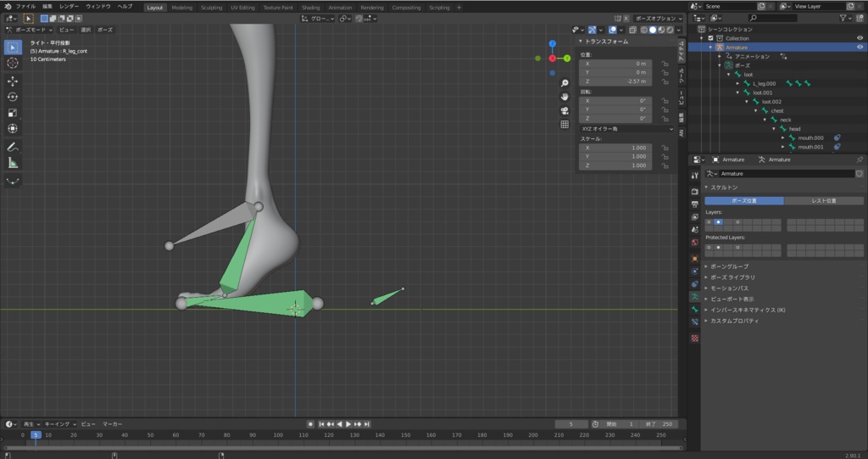Select solid viewport shading mode
Image resolution: width=868 pixels, height=459 pixels.
coord(653,30)
